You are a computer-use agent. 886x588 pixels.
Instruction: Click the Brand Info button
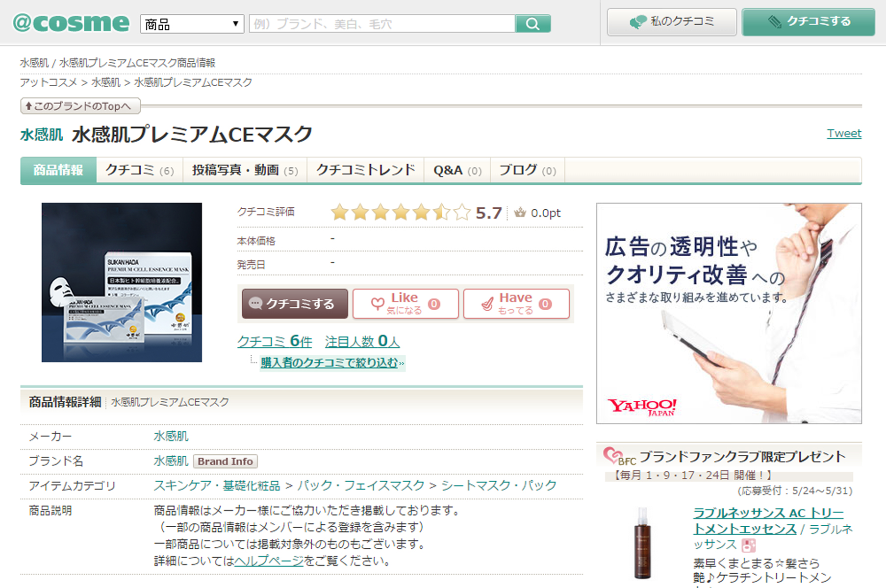[x=225, y=461]
